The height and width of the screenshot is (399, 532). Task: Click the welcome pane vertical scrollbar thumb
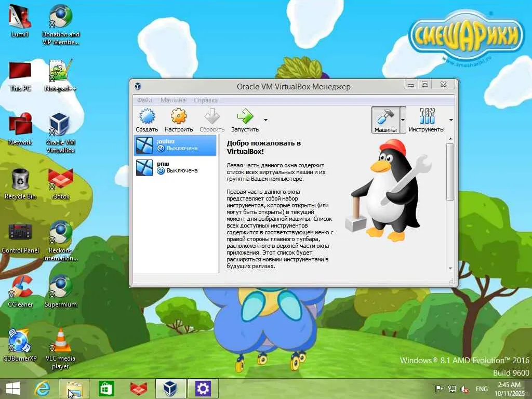(450, 171)
